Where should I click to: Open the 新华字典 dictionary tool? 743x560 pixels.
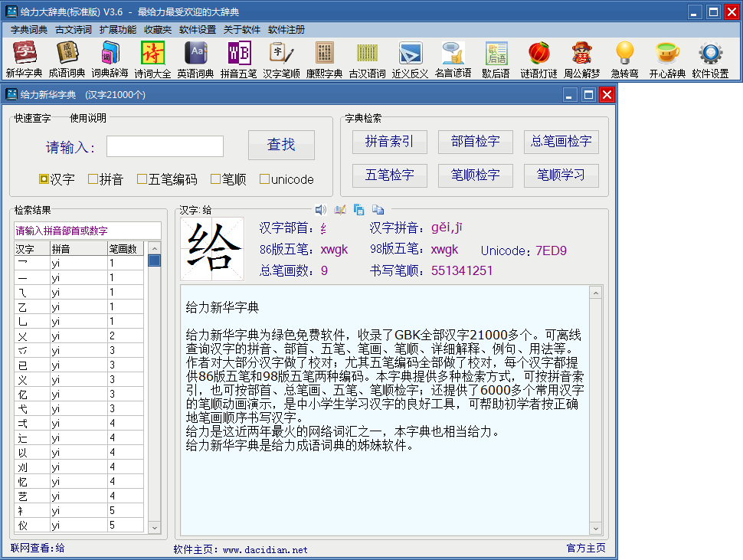pyautogui.click(x=24, y=59)
